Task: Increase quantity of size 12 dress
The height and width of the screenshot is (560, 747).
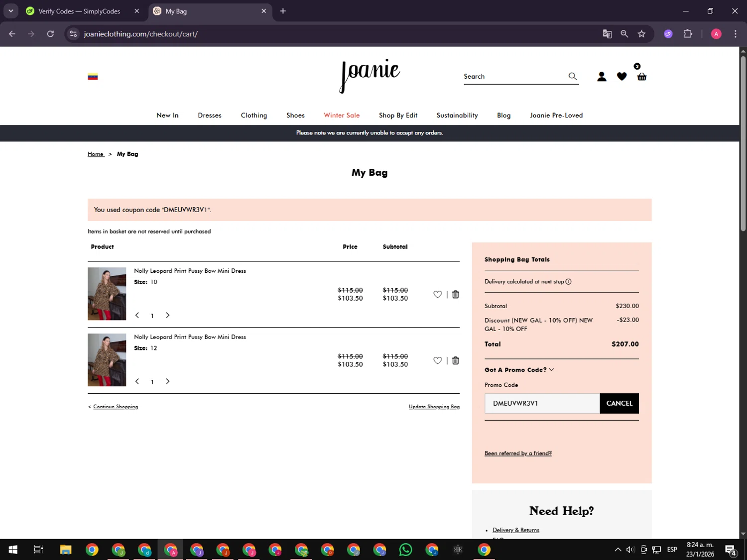Action: point(168,381)
